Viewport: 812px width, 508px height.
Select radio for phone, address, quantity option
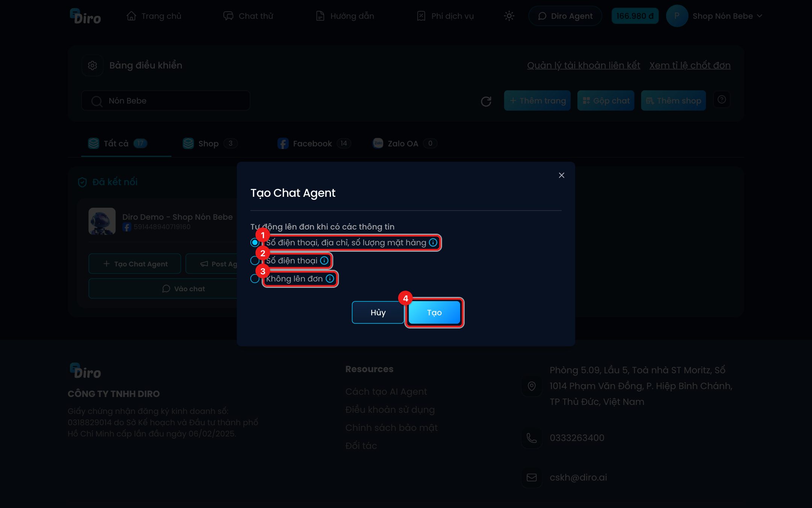click(x=255, y=243)
